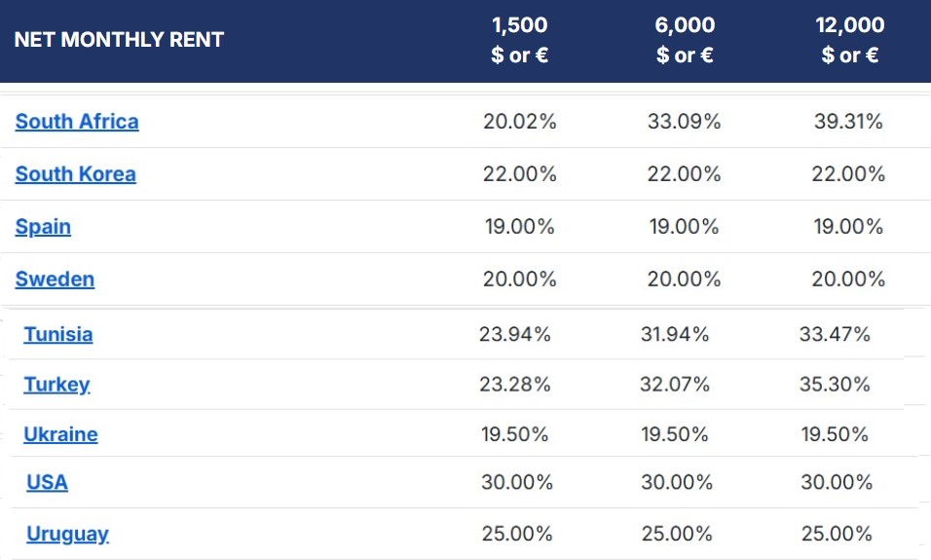Select the Turkey country link
931x560 pixels.
(56, 384)
